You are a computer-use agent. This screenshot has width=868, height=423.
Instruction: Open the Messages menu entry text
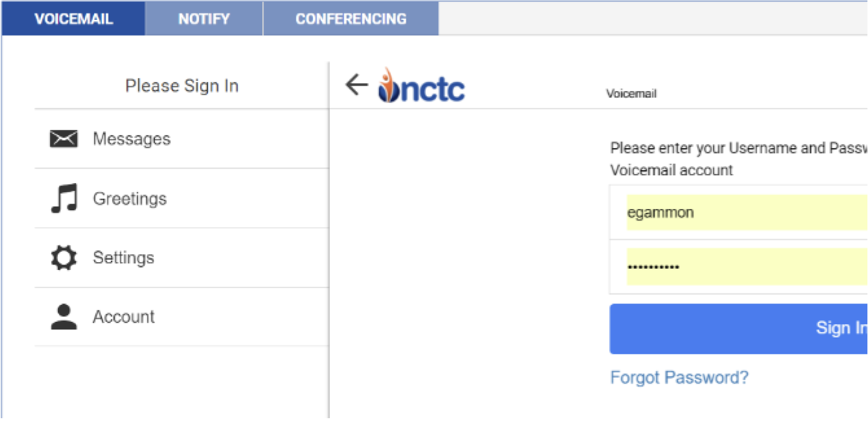pyautogui.click(x=131, y=139)
